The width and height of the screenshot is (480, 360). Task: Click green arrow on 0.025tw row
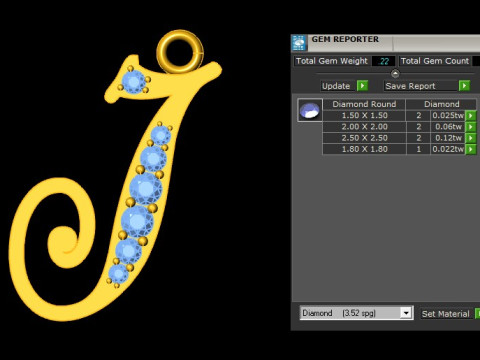point(470,116)
